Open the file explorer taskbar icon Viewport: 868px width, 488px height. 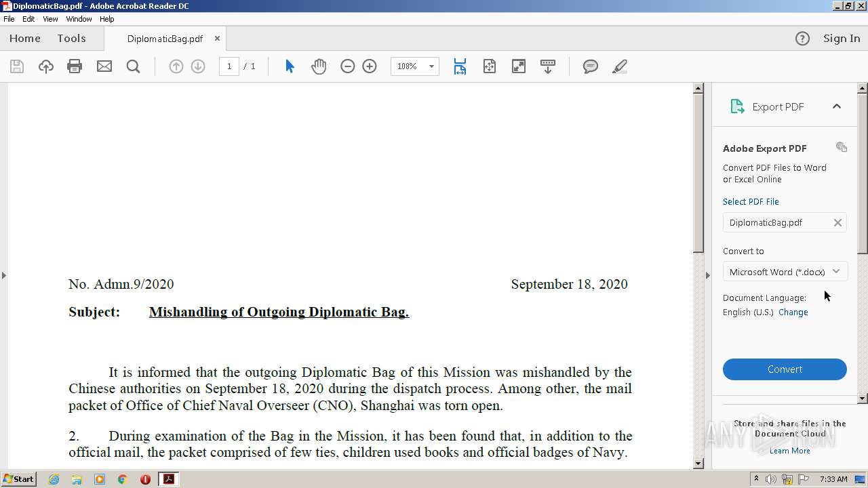click(x=77, y=479)
